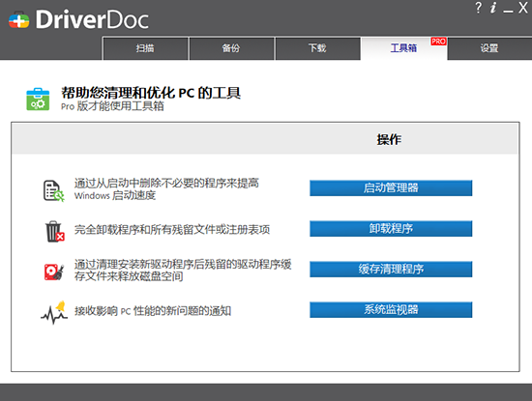
Task: Select the 工具箱 tab
Action: [x=403, y=48]
